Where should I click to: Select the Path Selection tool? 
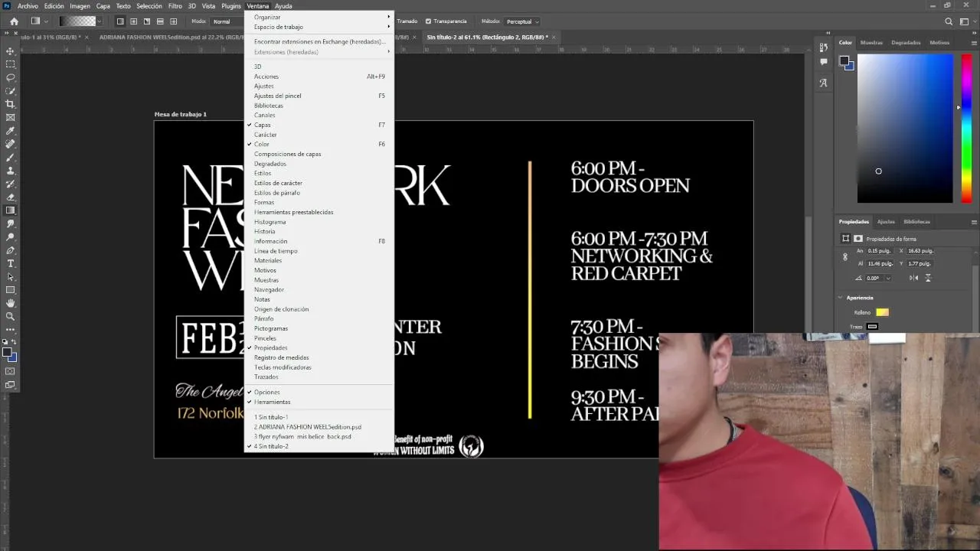11,276
